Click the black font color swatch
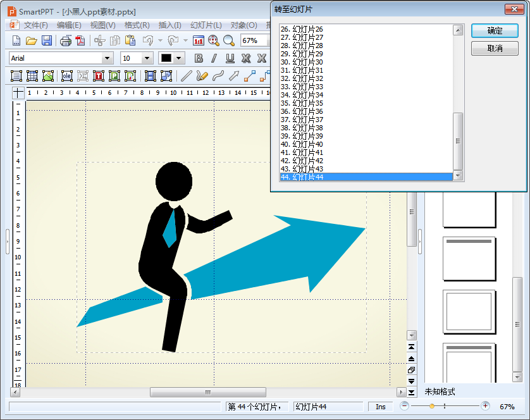The width and height of the screenshot is (530, 420). pos(166,58)
